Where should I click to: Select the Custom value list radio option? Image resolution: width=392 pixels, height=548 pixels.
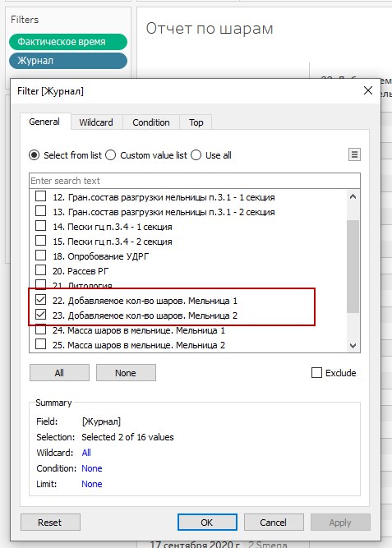[110, 154]
